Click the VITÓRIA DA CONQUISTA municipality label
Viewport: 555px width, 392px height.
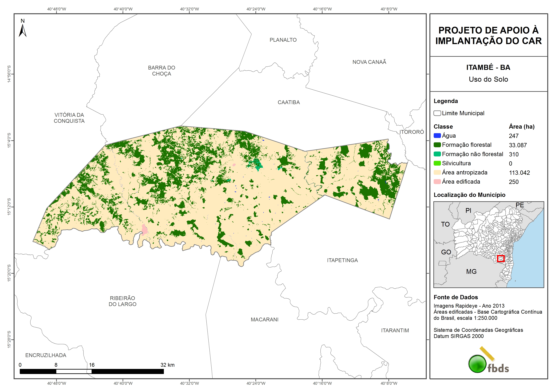69,118
